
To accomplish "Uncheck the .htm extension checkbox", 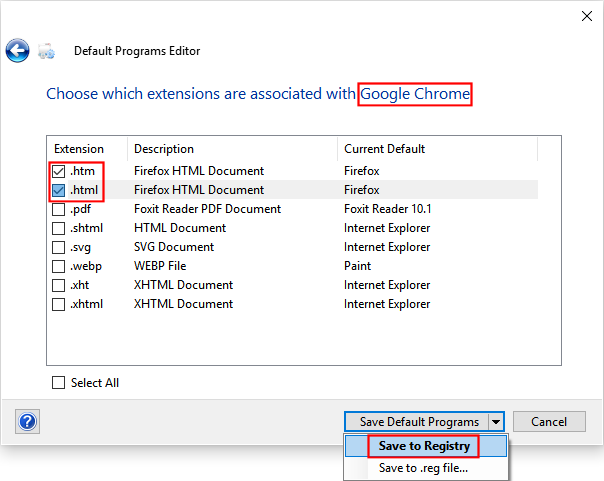I will click(59, 171).
